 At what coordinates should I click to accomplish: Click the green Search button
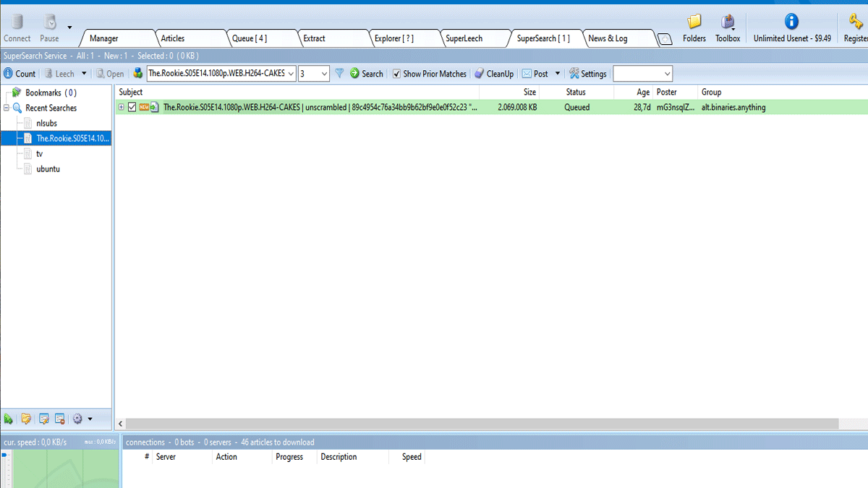366,74
